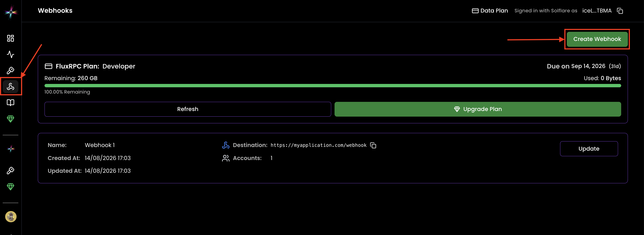Copy the webhook destination URL
Screen dimensions: 644x235
tap(373, 145)
